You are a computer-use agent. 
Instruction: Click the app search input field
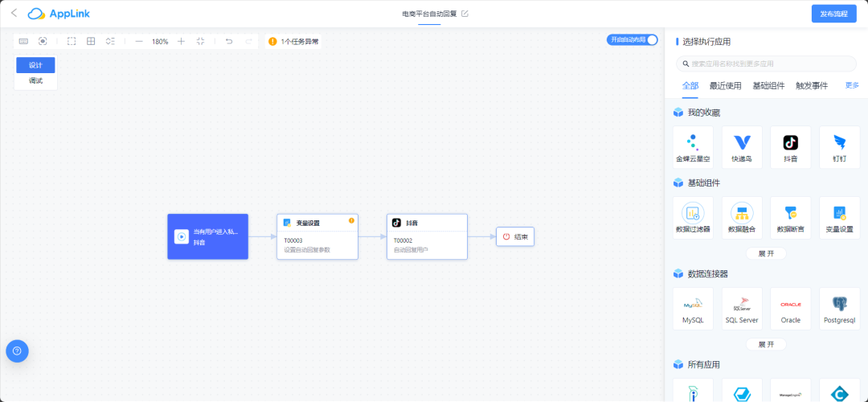[766, 64]
